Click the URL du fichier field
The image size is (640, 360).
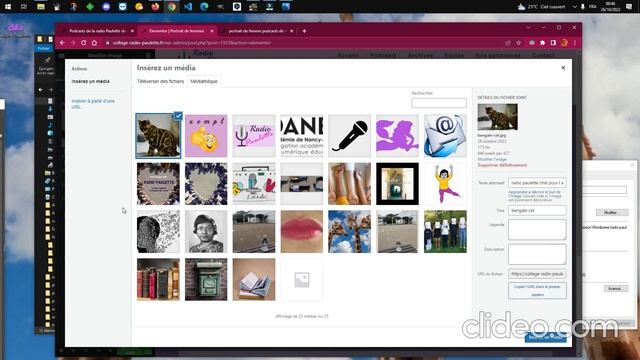(537, 273)
